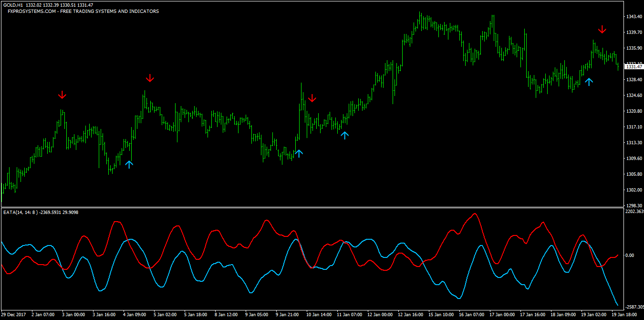644x320 pixels.
Task: Click the 19 Jan 18:00 time label
Action: [x=624, y=315]
